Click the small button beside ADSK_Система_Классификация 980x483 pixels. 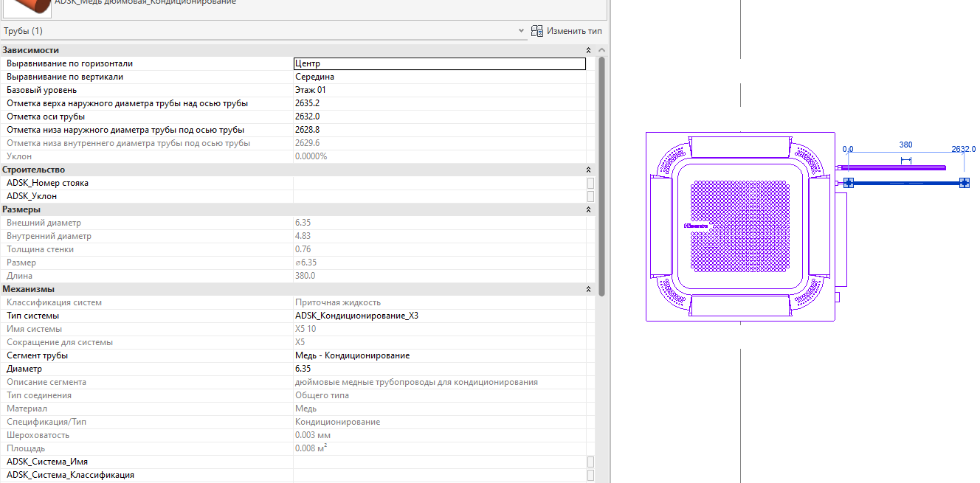590,475
